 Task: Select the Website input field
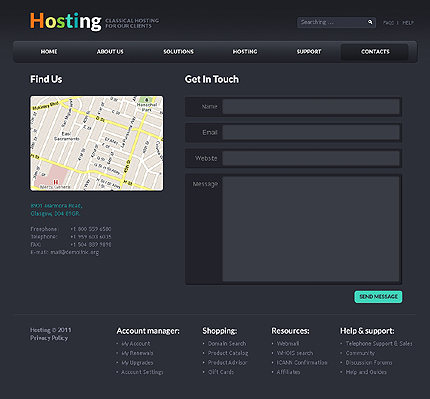[x=311, y=158]
